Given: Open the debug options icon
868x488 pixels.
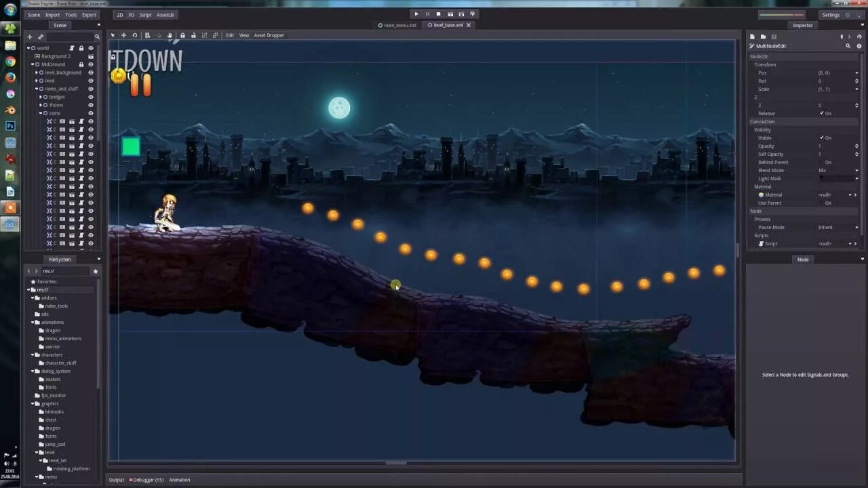Looking at the screenshot, I should [473, 14].
